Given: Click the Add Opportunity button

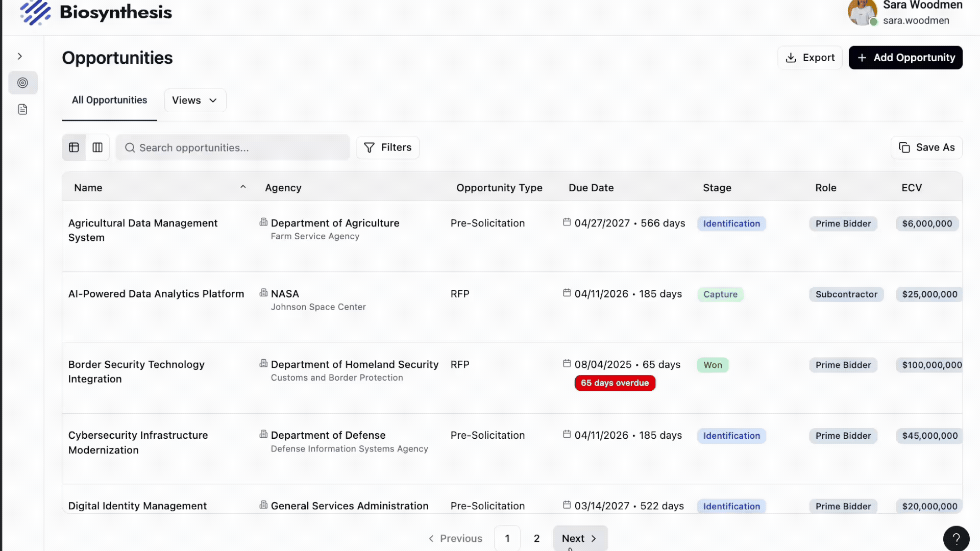Looking at the screenshot, I should (905, 57).
